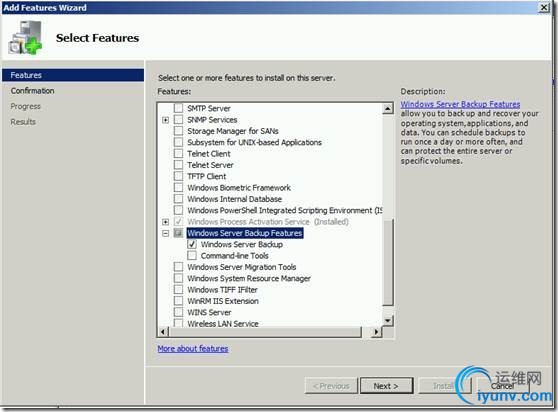Click the vertical scrollbar thumb in features list
This screenshot has width=558, height=412.
(x=388, y=262)
